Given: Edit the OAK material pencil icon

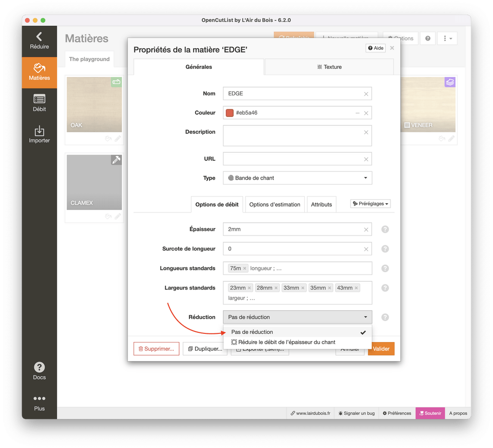Looking at the screenshot, I should [117, 138].
